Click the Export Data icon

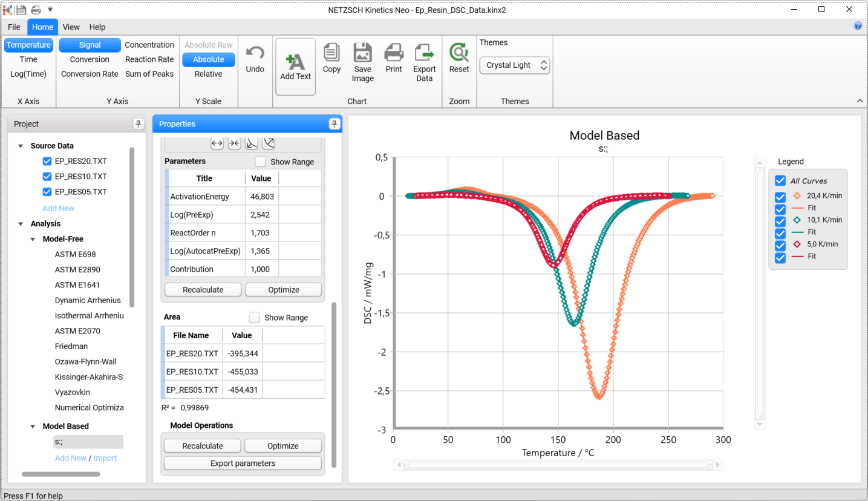coord(425,54)
